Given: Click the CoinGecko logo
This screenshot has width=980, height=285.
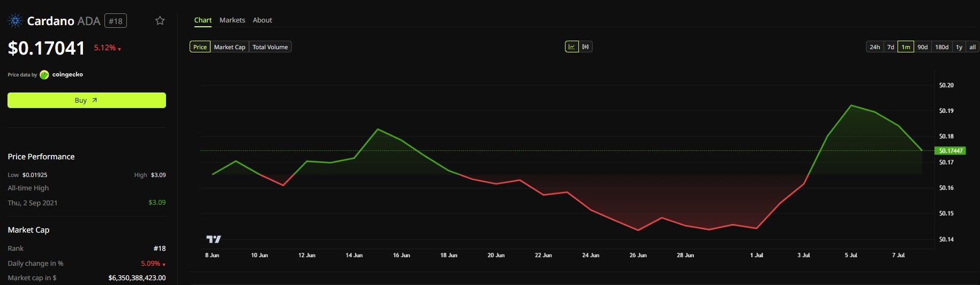Looking at the screenshot, I should click(44, 75).
